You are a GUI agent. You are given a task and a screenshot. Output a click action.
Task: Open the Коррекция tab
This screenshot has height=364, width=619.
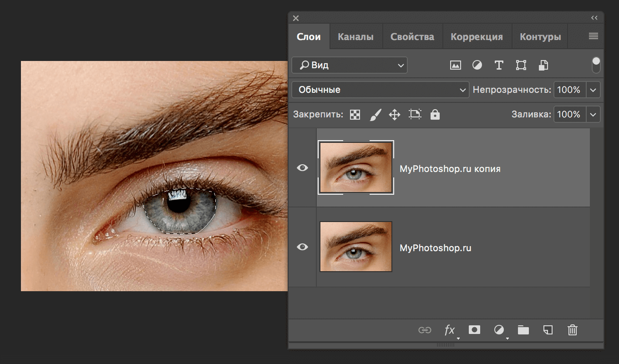point(477,36)
